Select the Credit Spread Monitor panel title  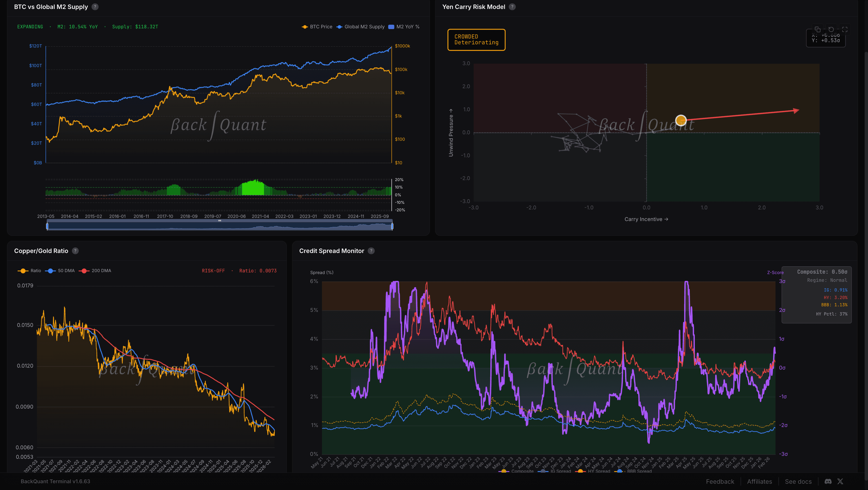click(x=331, y=251)
